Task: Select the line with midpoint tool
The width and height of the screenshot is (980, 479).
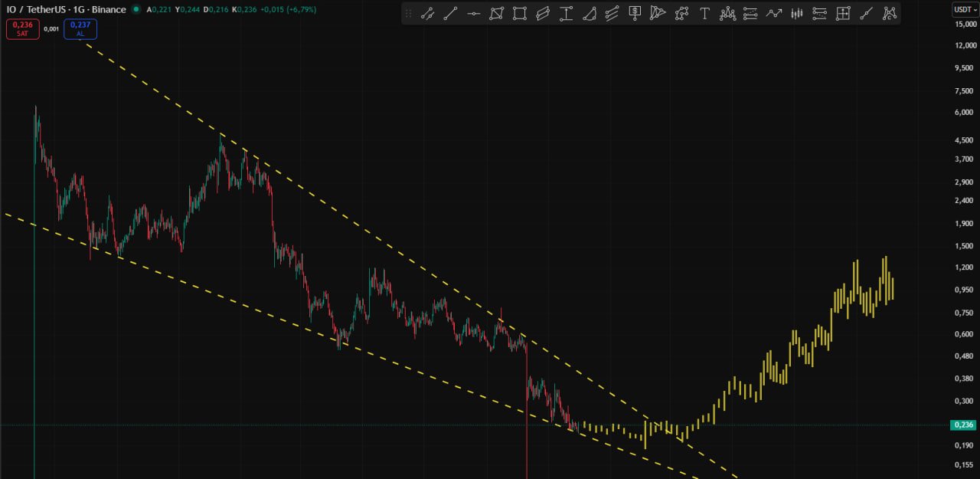Action: [866, 13]
